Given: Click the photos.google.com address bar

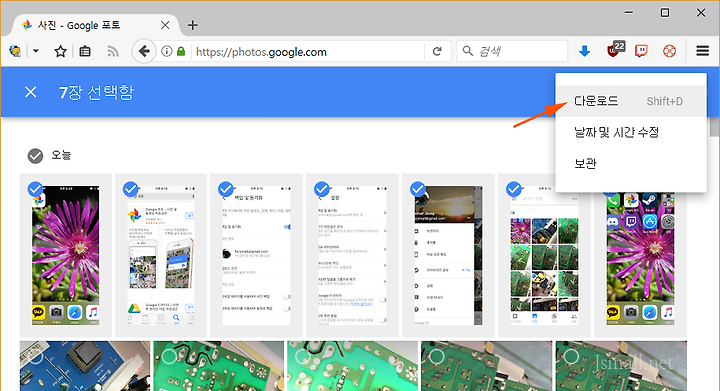Looking at the screenshot, I should [x=308, y=51].
